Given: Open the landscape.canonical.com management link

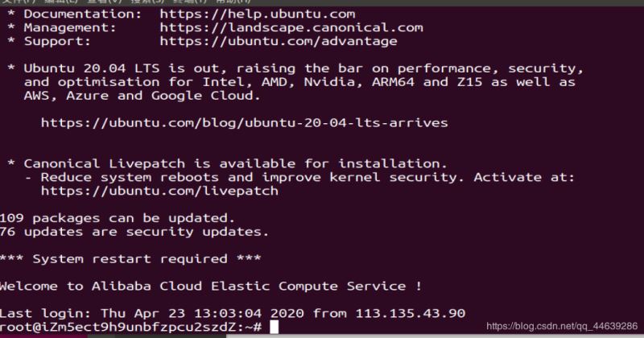Looking at the screenshot, I should (x=291, y=27).
